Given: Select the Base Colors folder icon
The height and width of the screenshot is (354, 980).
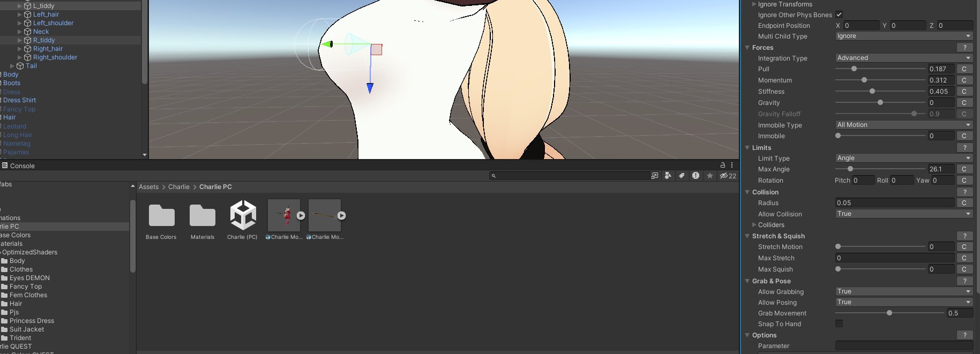Looking at the screenshot, I should point(161,215).
